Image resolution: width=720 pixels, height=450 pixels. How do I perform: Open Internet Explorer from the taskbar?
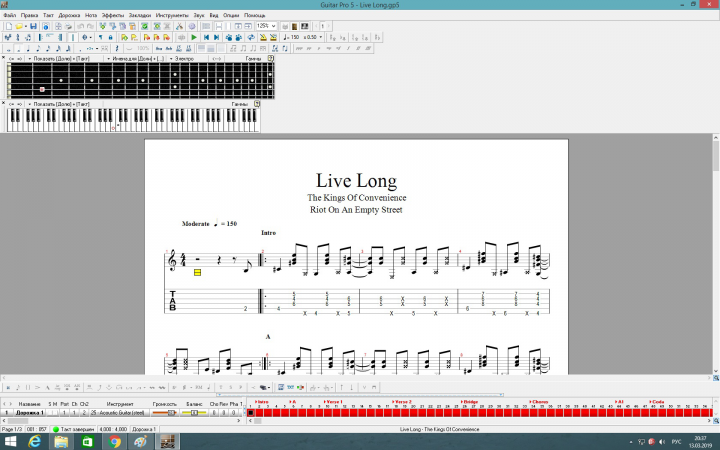[x=34, y=442]
